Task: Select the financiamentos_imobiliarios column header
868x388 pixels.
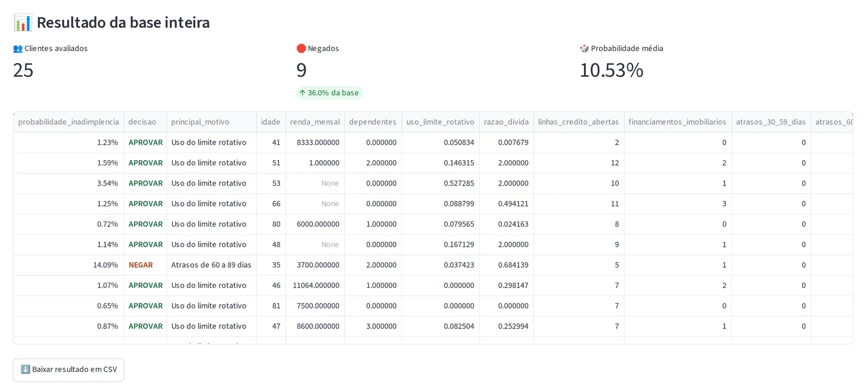Action: coord(678,122)
